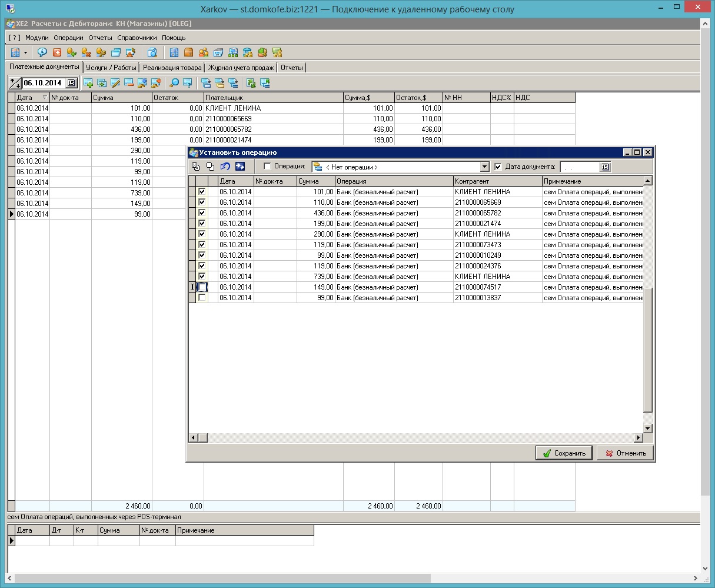Screen dimensions: 715x588
Task: Click the select all icon in dialog toolbar
Action: [196, 167]
